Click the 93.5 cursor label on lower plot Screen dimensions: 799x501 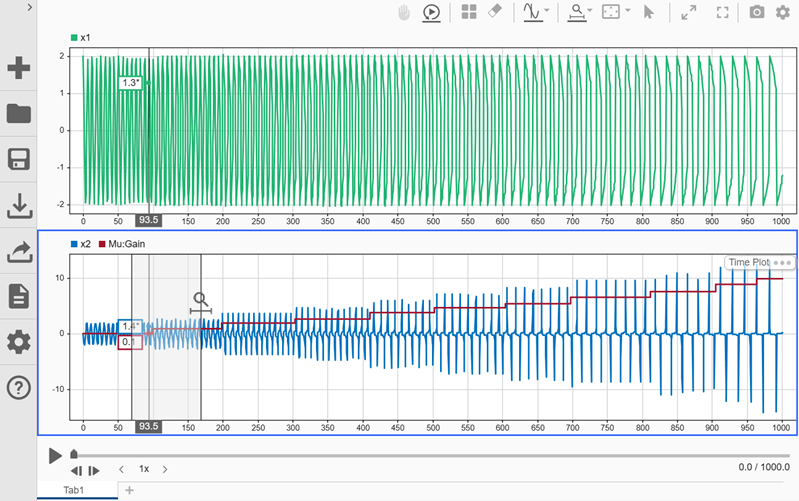pyautogui.click(x=148, y=427)
